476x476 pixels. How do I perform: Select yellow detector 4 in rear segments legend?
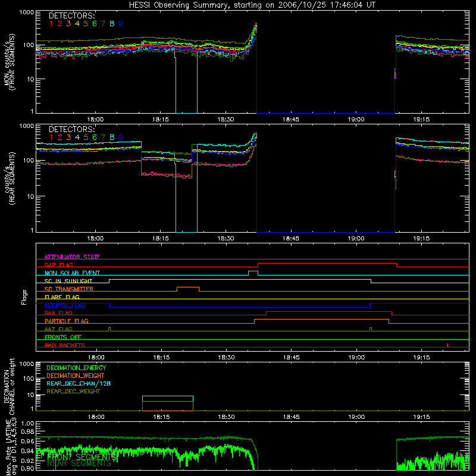(x=77, y=137)
